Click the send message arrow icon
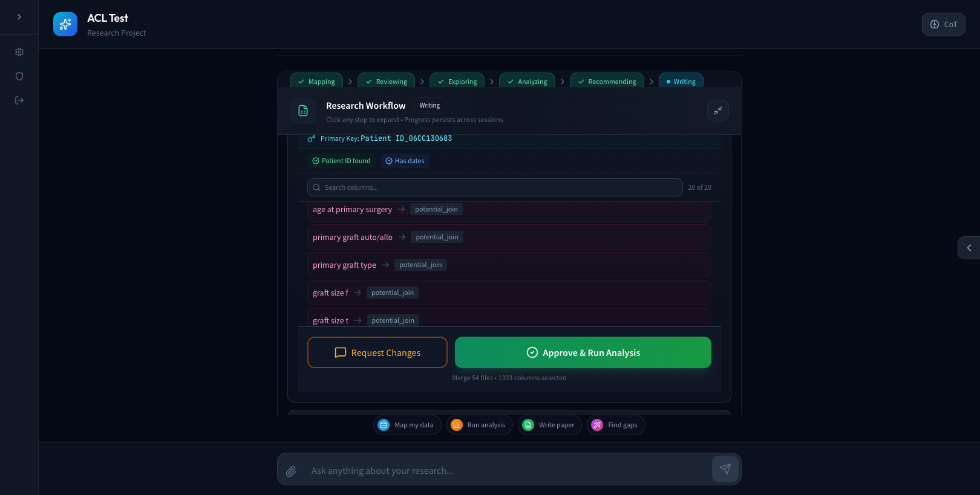This screenshot has height=495, width=980. coord(725,469)
